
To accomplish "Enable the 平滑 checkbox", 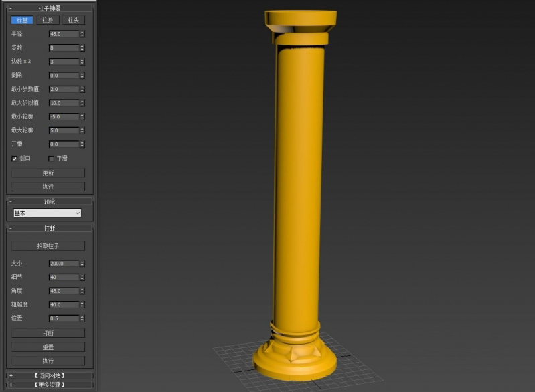I will (x=52, y=159).
